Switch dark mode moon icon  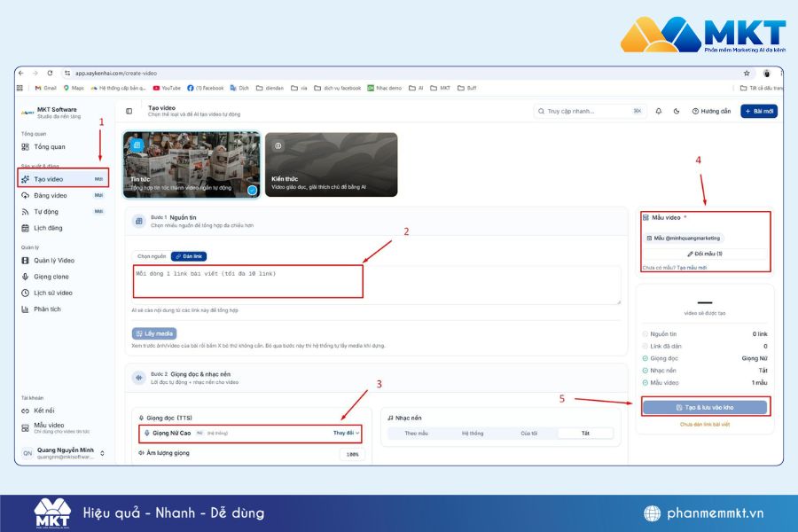[x=677, y=111]
